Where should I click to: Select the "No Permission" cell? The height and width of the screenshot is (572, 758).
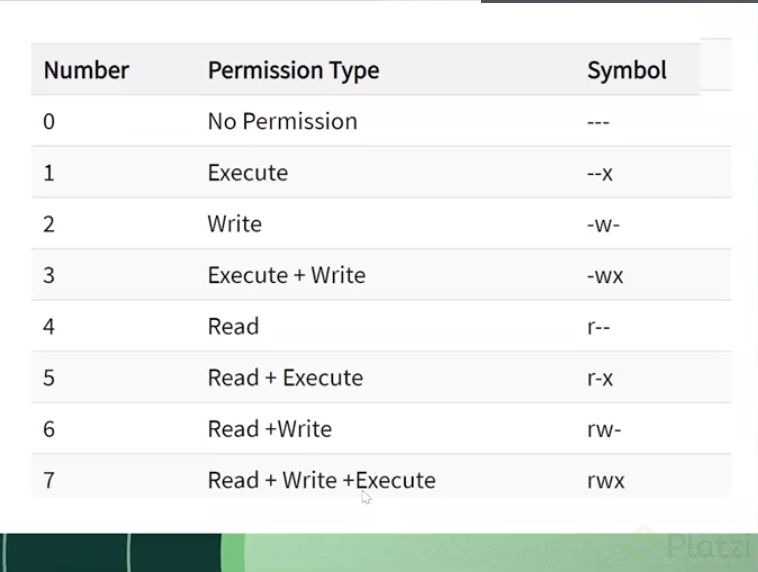282,121
